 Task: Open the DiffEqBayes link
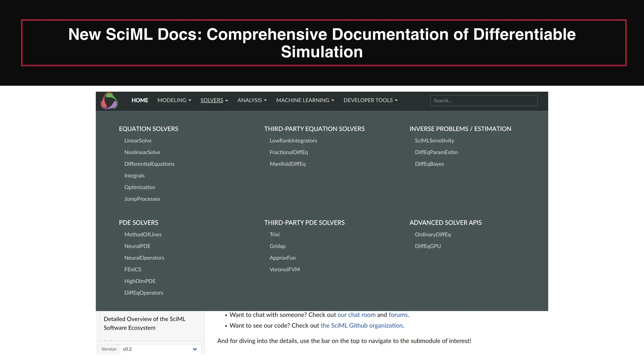[x=429, y=164]
